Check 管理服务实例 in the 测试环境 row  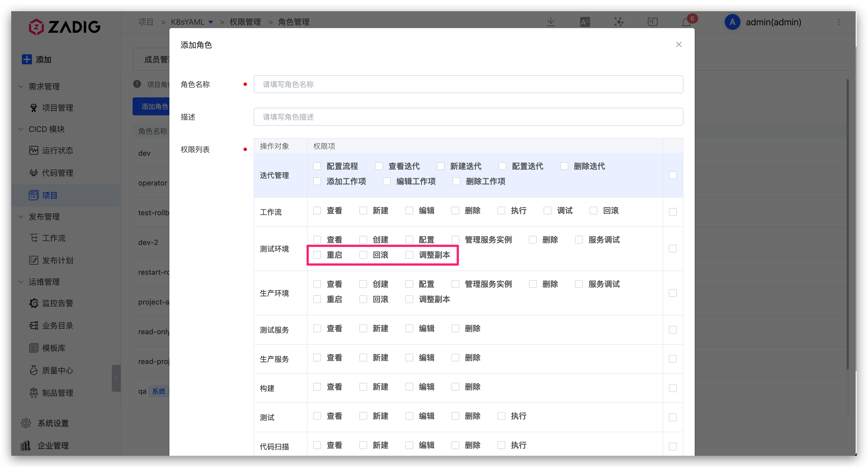[x=455, y=240]
